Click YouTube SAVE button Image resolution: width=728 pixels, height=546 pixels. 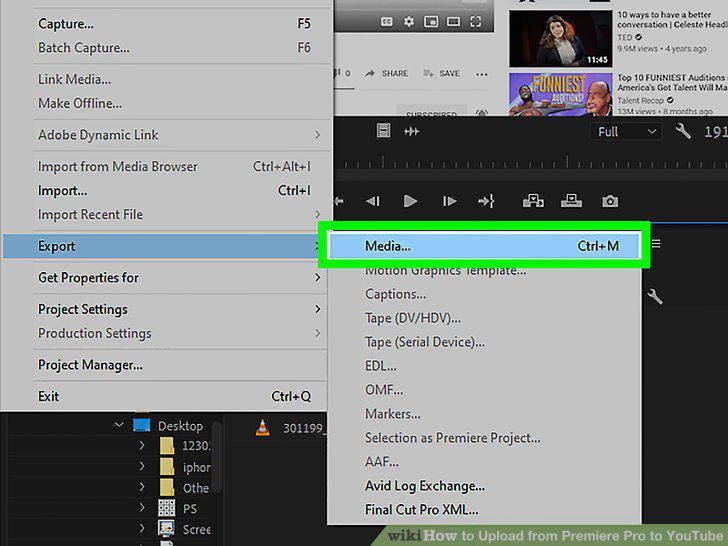point(442,73)
